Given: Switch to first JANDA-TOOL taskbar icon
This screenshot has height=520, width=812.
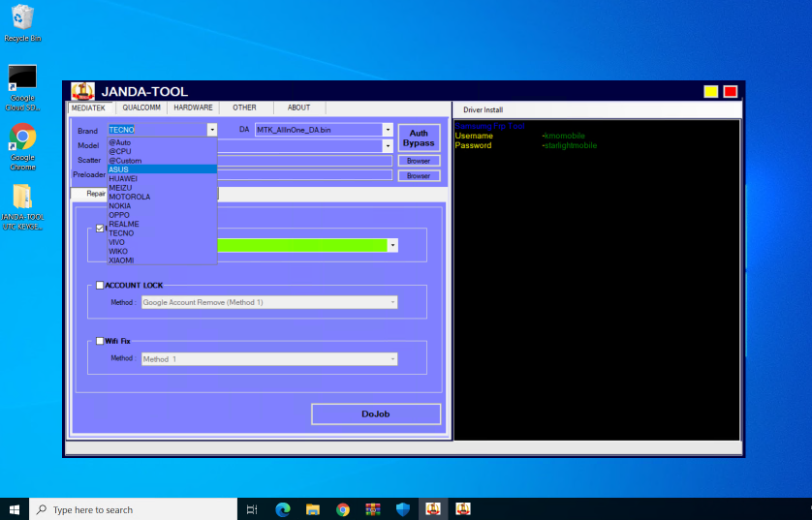Looking at the screenshot, I should click(433, 509).
